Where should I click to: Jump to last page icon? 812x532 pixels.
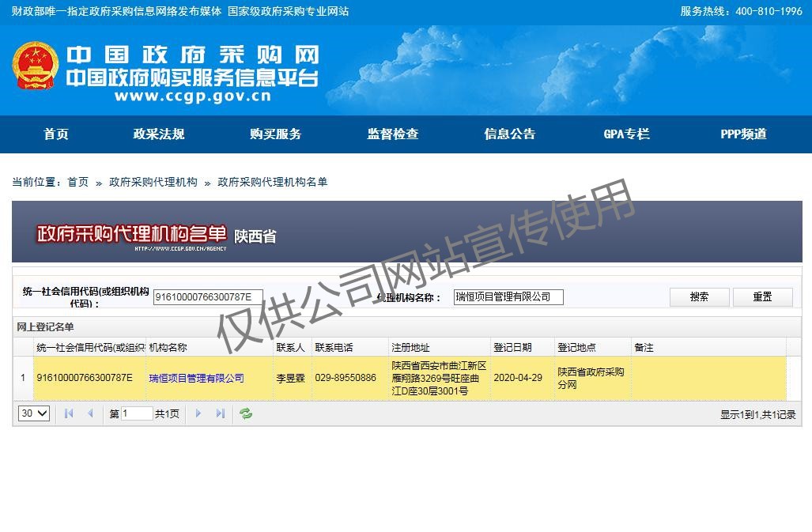tap(221, 413)
